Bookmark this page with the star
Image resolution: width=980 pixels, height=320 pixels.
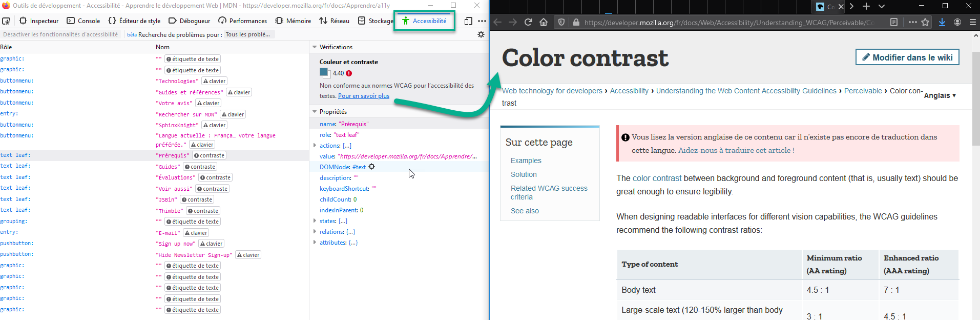click(x=925, y=22)
